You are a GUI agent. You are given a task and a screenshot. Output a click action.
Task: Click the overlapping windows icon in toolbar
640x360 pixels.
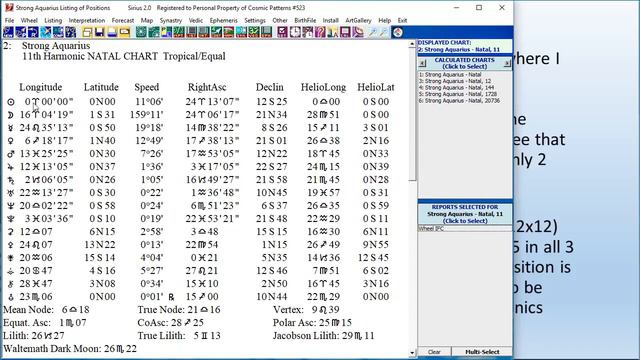coord(87,32)
